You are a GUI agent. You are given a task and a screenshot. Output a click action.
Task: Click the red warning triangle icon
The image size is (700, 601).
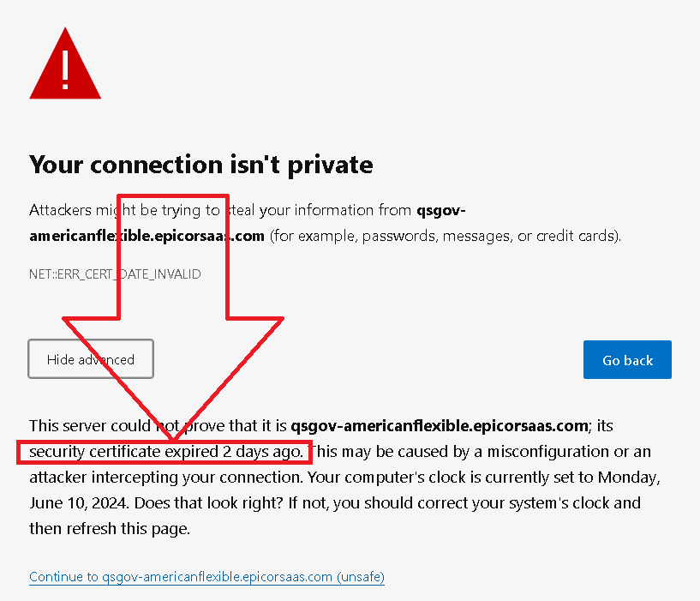[x=65, y=63]
